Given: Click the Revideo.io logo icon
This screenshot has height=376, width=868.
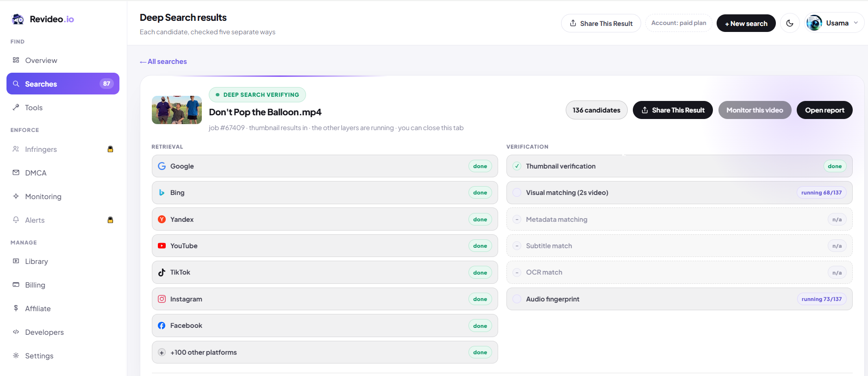Looking at the screenshot, I should [x=18, y=19].
